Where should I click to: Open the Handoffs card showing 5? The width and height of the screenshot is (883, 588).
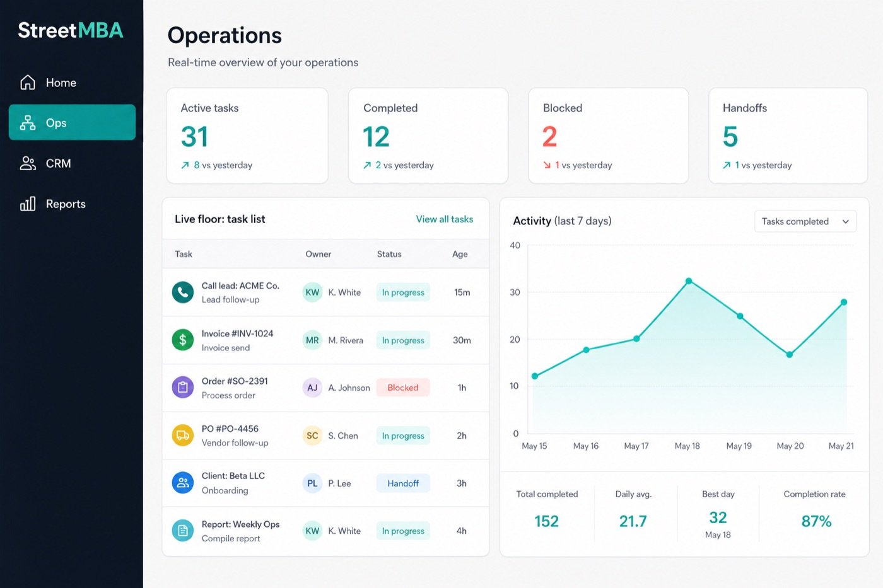pyautogui.click(x=788, y=135)
